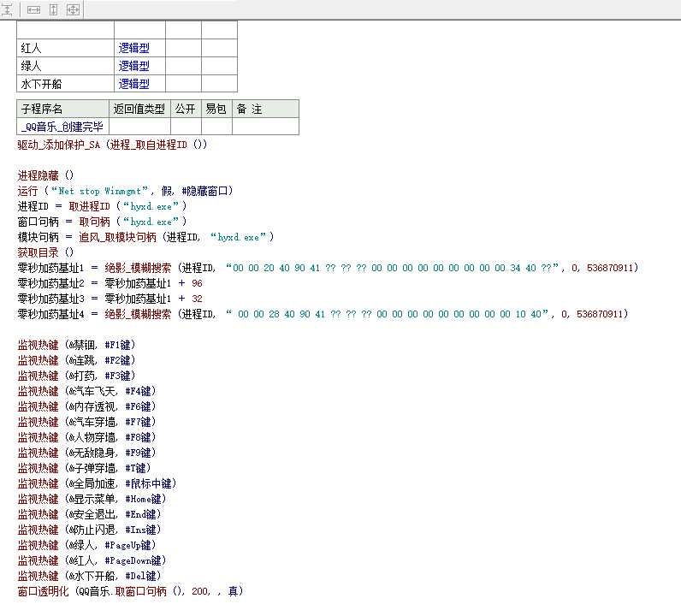Click the 返回值类型 column header
Viewport: 681px width, 616px height.
click(139, 109)
